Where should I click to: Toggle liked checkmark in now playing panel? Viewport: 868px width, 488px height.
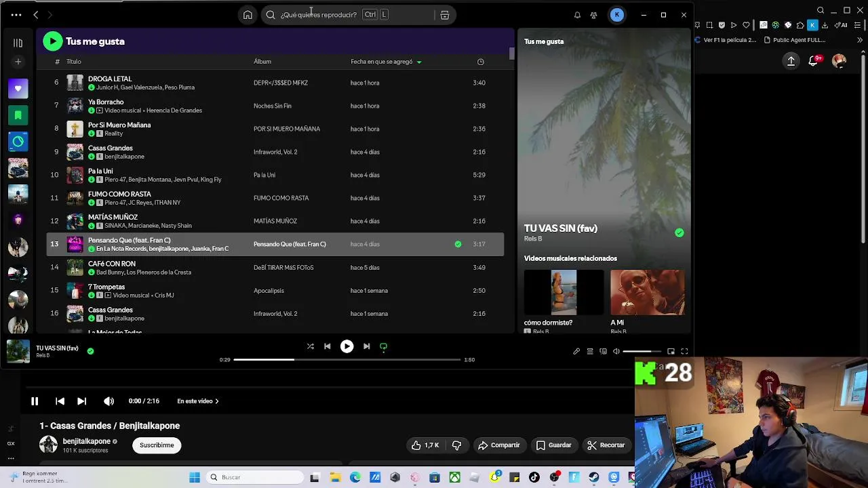(679, 232)
